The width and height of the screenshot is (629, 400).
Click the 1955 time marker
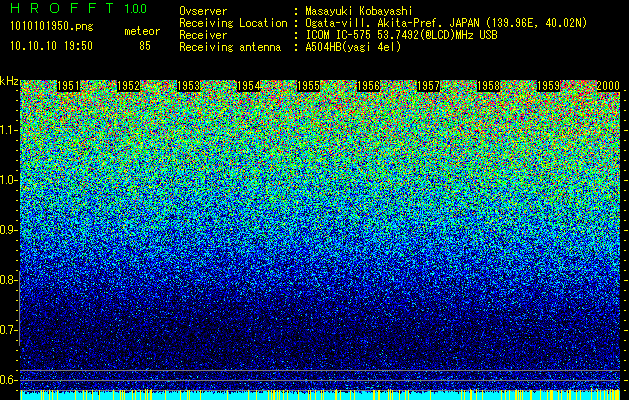308,86
